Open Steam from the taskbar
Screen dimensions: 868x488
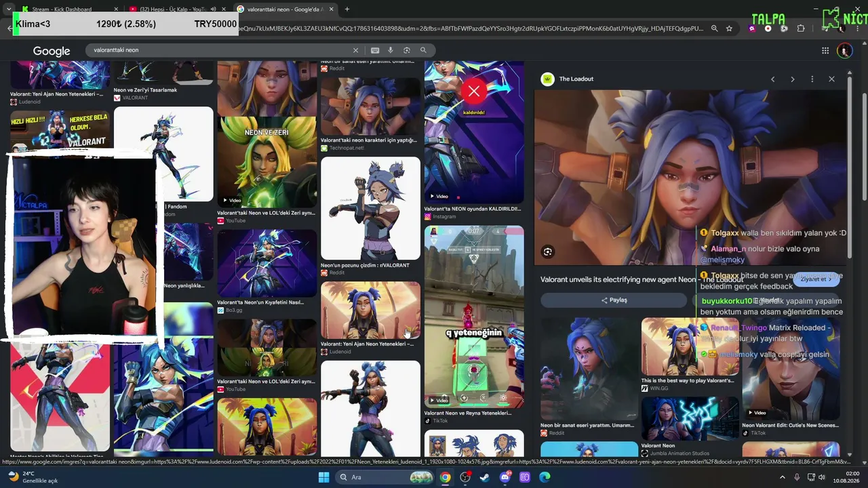485,477
